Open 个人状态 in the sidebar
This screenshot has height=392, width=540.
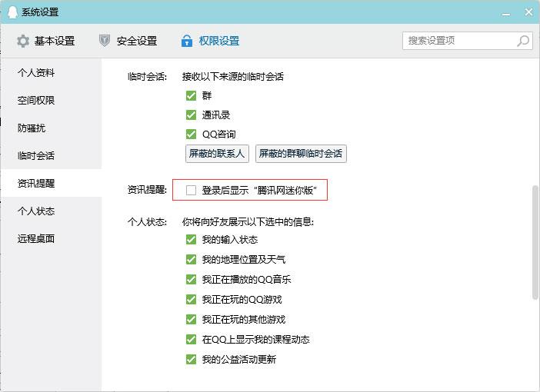coord(51,211)
